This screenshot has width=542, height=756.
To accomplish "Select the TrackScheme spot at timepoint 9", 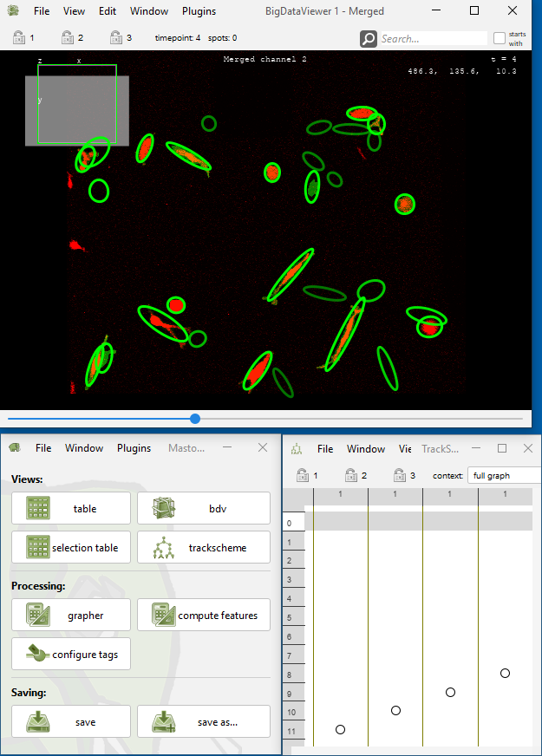I will 450,692.
